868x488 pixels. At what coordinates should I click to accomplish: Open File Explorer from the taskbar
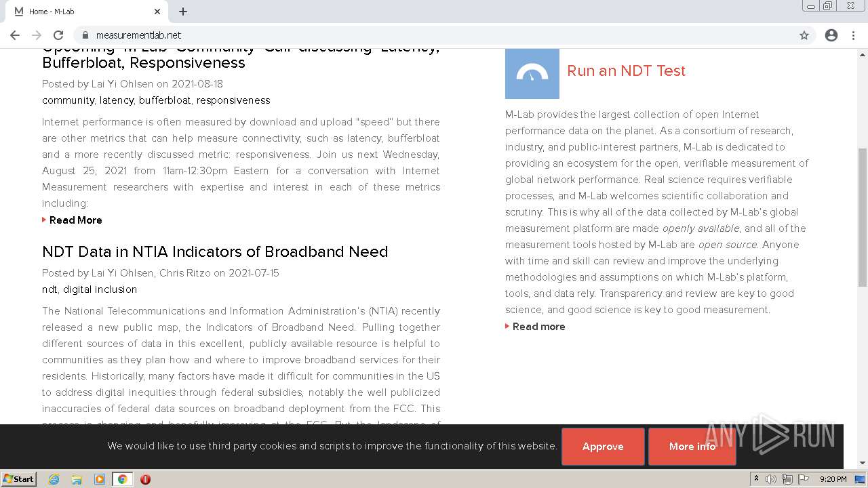coord(77,479)
